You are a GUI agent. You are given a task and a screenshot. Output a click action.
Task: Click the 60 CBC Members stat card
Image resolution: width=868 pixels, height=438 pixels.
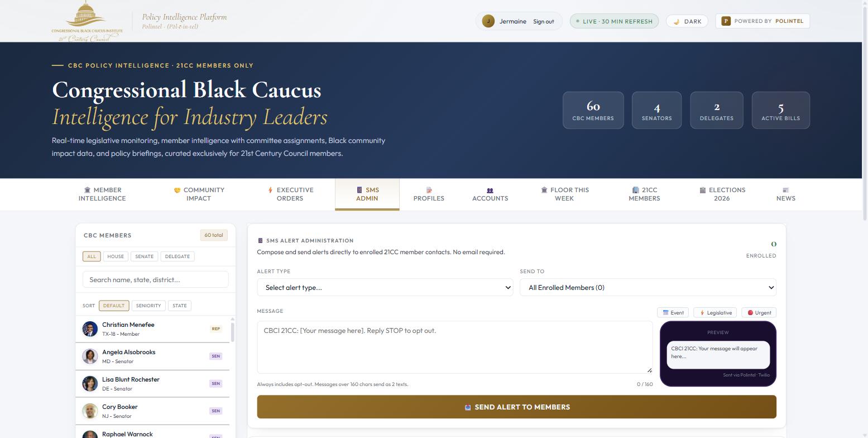(593, 110)
